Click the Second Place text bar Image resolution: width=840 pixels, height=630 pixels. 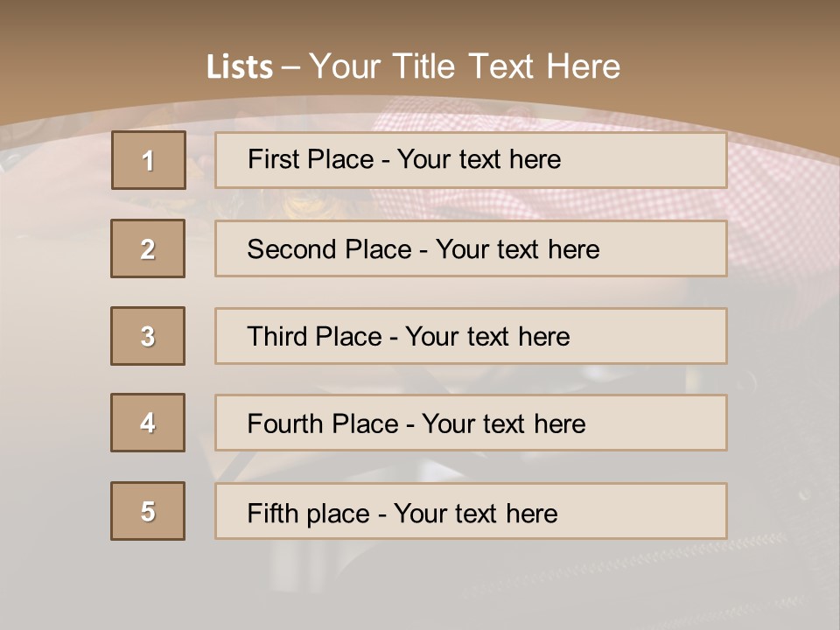pos(471,248)
